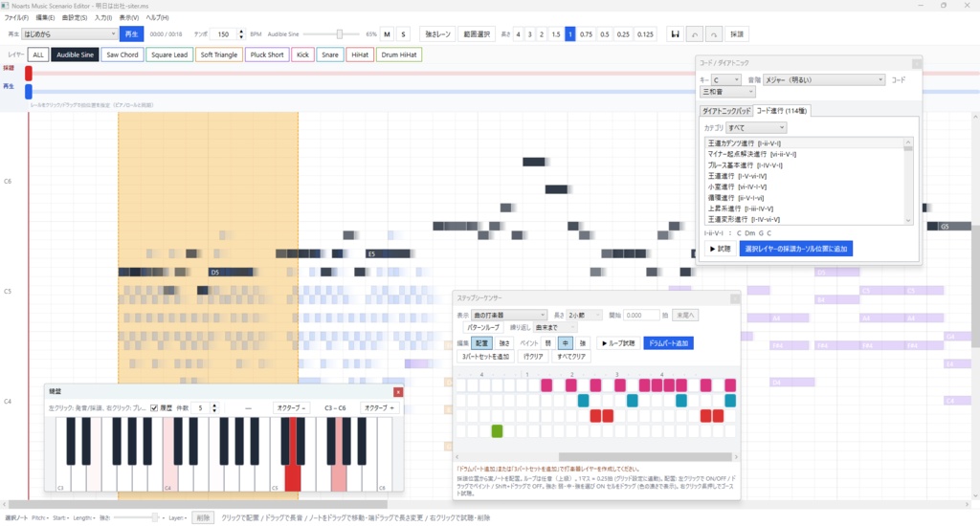Select 強 paint strength
This screenshot has height=526, width=980.
[583, 343]
